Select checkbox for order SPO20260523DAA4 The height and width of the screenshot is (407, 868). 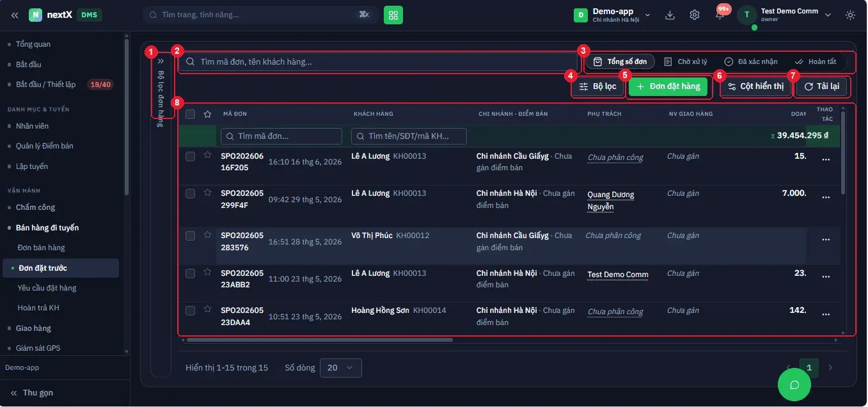[190, 310]
